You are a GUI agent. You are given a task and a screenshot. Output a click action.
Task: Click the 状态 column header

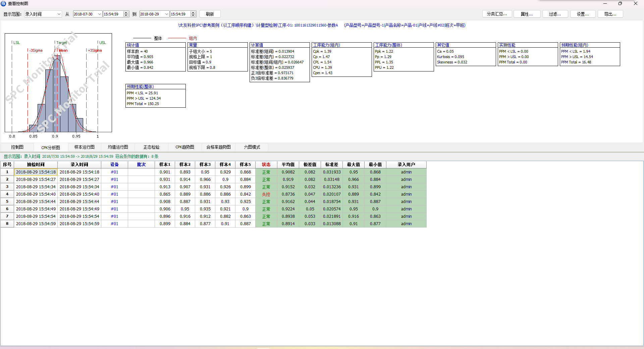(266, 164)
